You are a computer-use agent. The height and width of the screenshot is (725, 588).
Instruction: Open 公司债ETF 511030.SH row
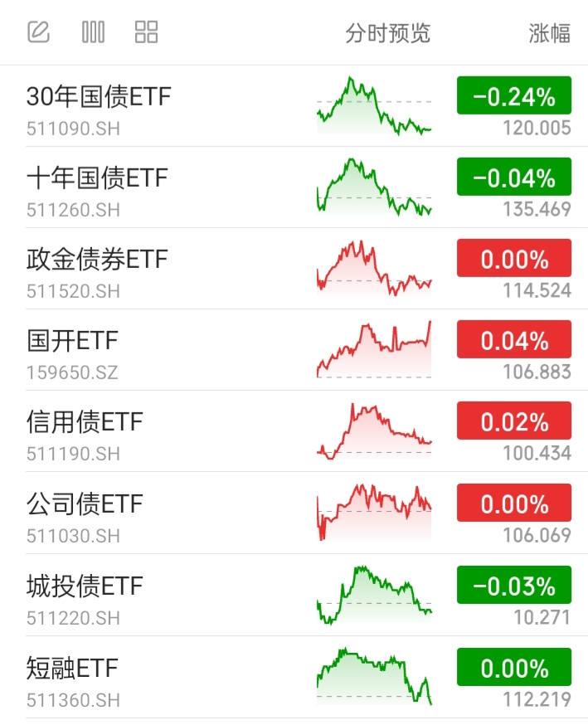pyautogui.click(x=294, y=513)
